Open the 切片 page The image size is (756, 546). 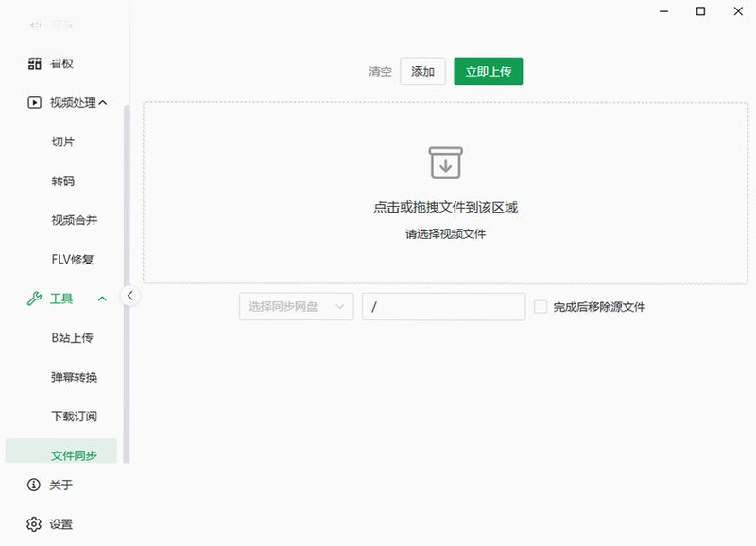pos(63,142)
